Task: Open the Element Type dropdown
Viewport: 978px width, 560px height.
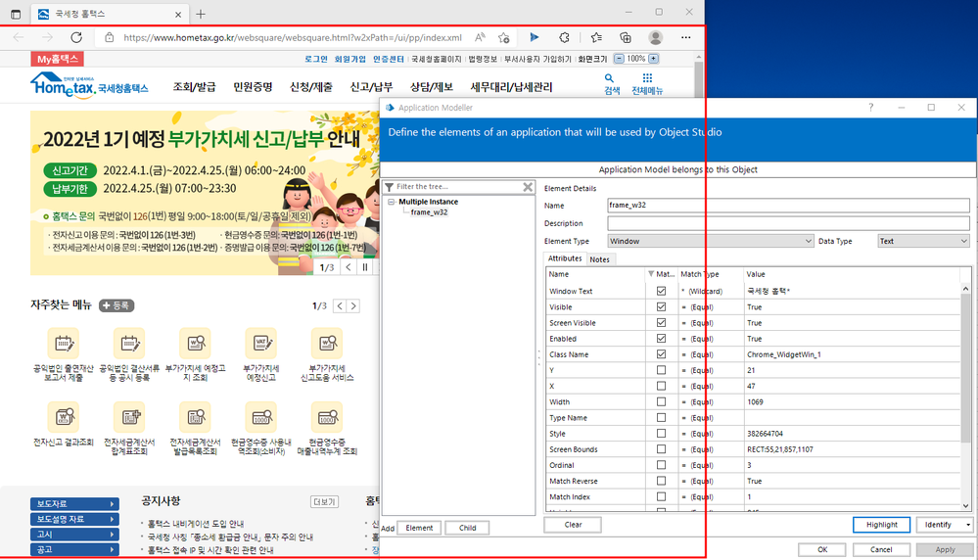Action: pos(807,241)
